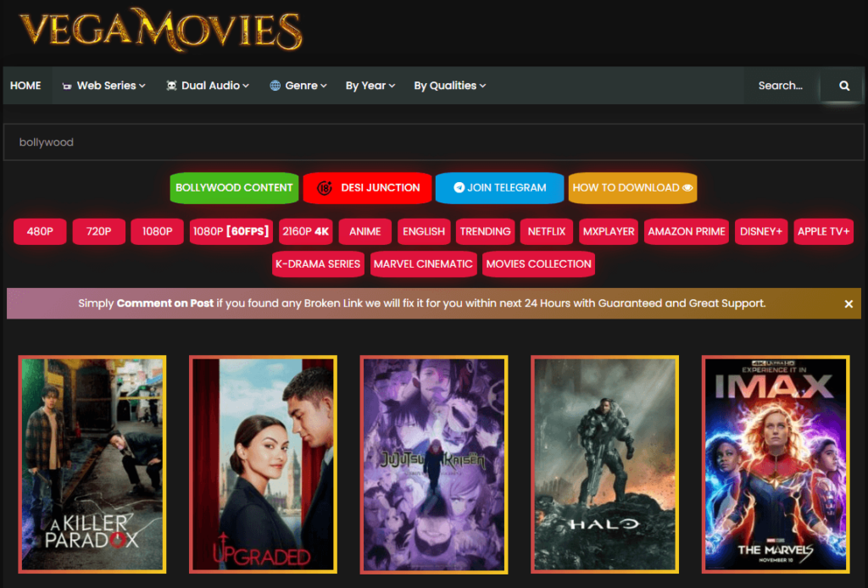Screen dimensions: 868x588
Task: Click the Join Telegram button
Action: [499, 187]
